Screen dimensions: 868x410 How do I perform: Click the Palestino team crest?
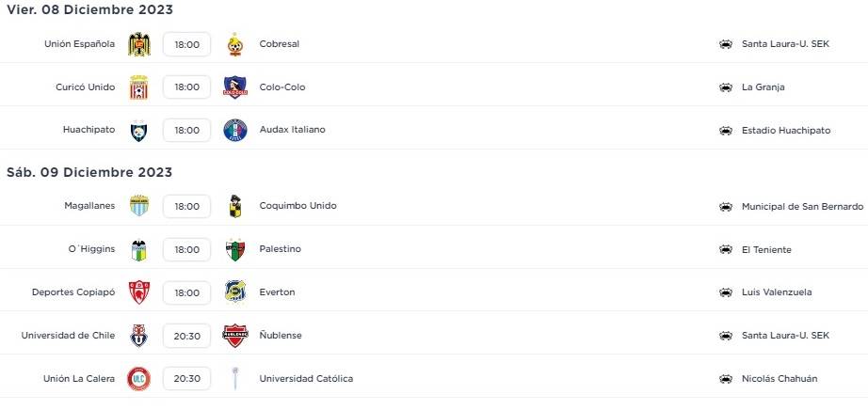(x=234, y=250)
